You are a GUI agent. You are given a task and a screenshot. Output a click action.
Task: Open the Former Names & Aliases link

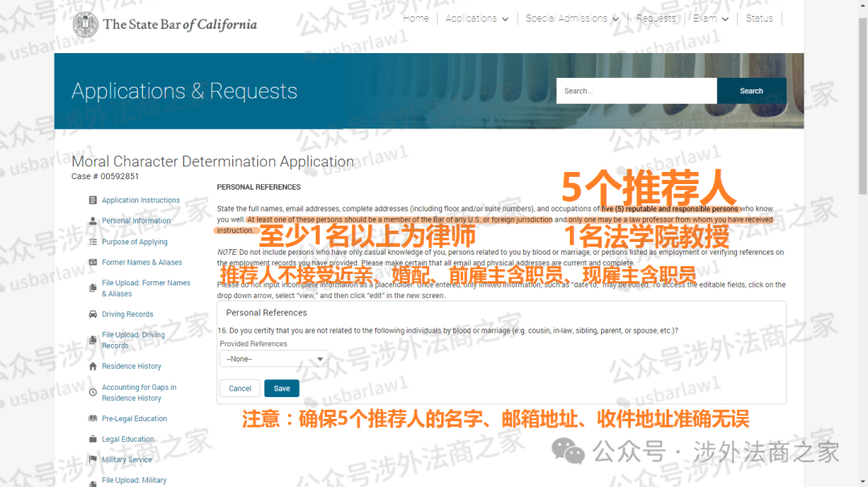tap(141, 262)
